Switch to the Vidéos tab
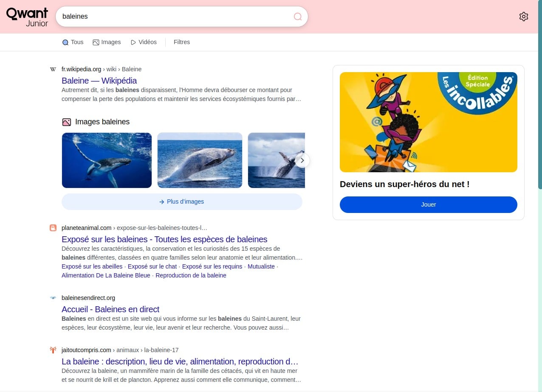 pos(144,42)
